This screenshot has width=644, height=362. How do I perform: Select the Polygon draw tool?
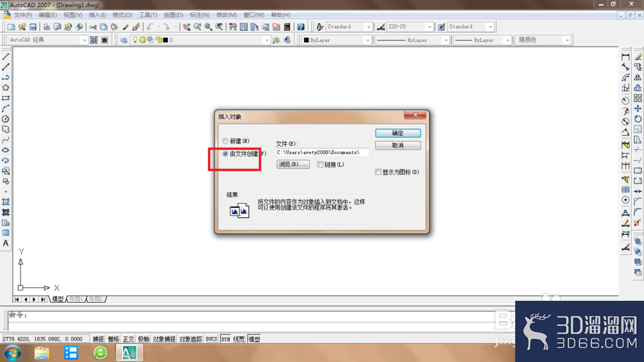point(6,88)
